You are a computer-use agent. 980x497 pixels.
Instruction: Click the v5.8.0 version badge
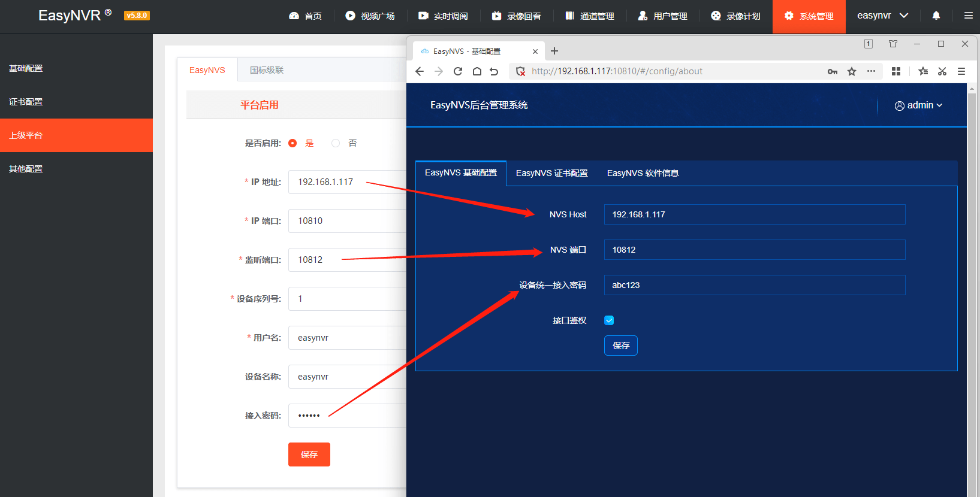137,16
